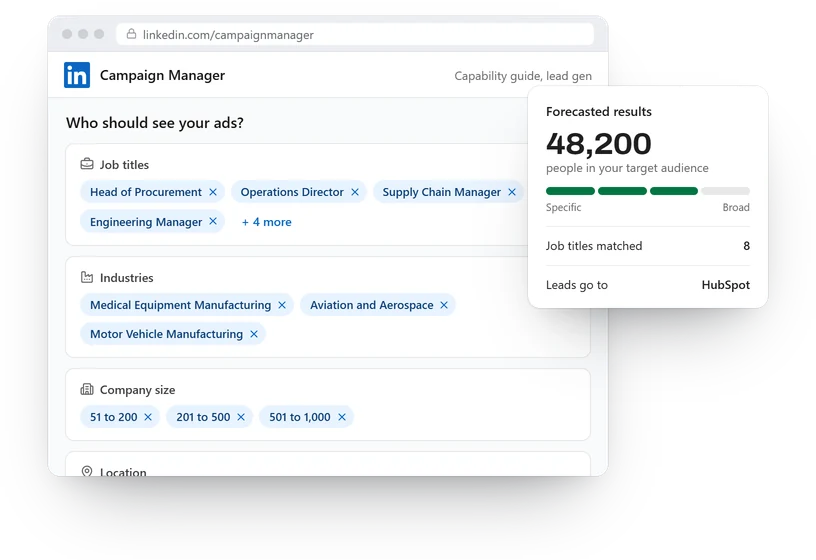This screenshot has height=560, width=816.
Task: Remove the Aviation and Aerospace tag
Action: pos(444,305)
